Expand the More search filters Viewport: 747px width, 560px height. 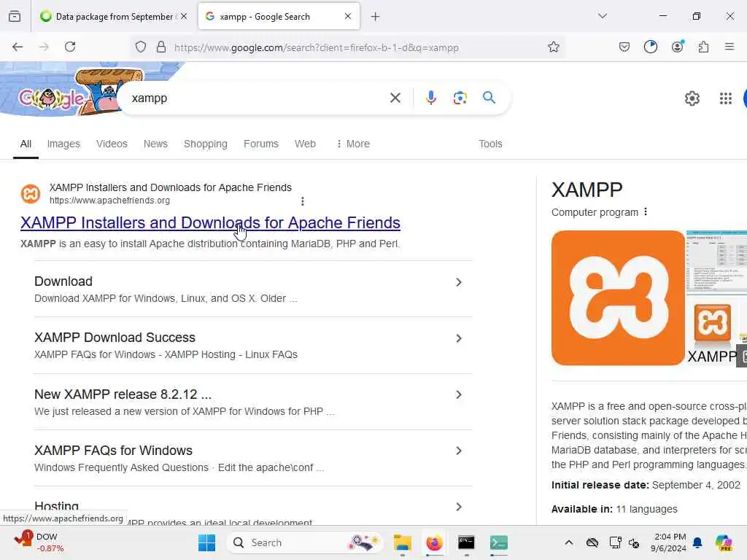(x=352, y=144)
